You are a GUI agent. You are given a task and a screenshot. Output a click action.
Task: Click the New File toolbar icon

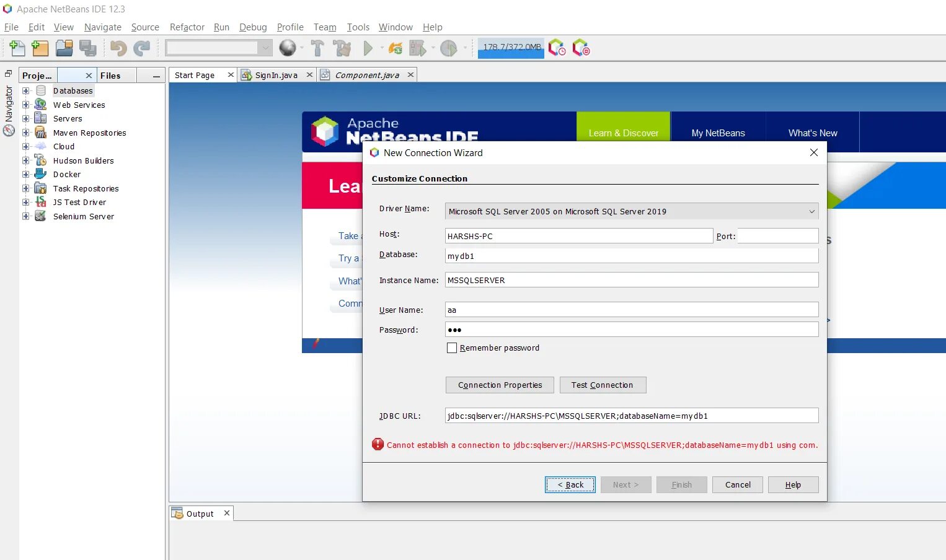tap(17, 48)
